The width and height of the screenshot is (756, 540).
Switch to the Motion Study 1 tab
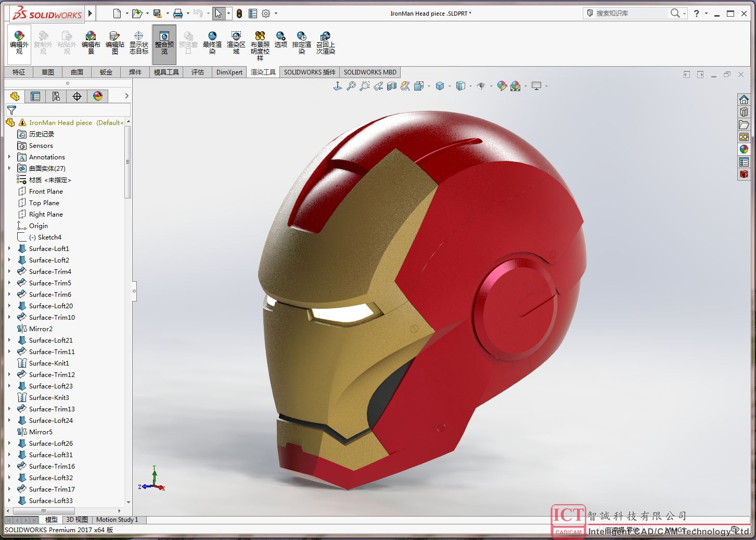point(117,519)
